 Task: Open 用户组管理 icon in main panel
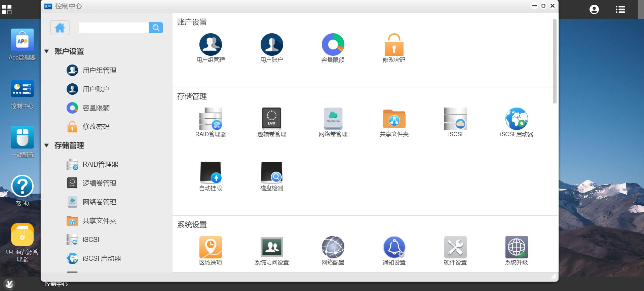click(211, 44)
